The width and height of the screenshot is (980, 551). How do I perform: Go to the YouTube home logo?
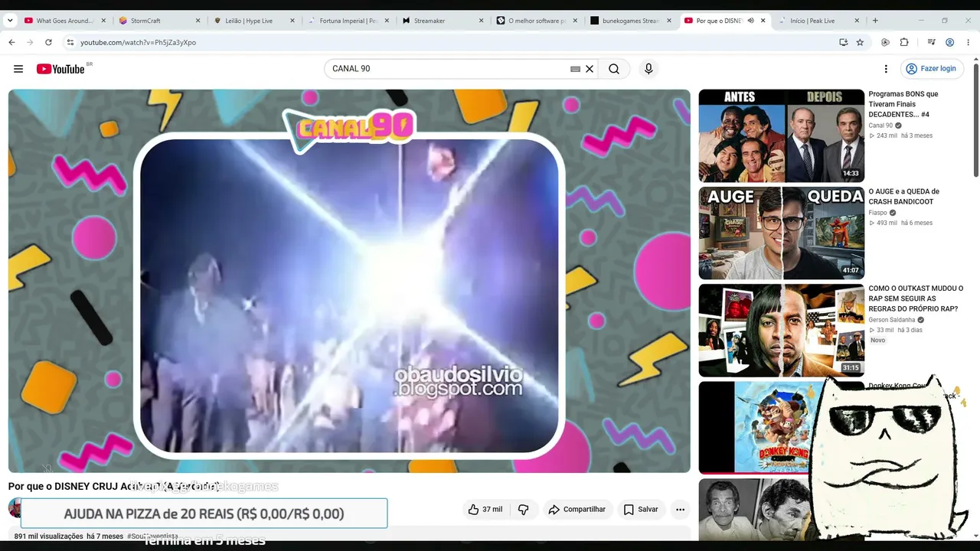tap(60, 69)
